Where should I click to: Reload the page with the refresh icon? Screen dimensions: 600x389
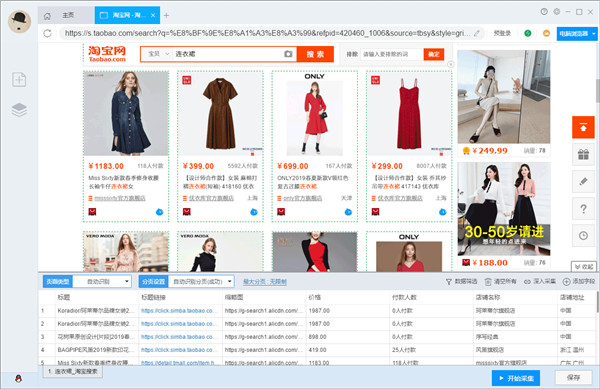pos(47,33)
